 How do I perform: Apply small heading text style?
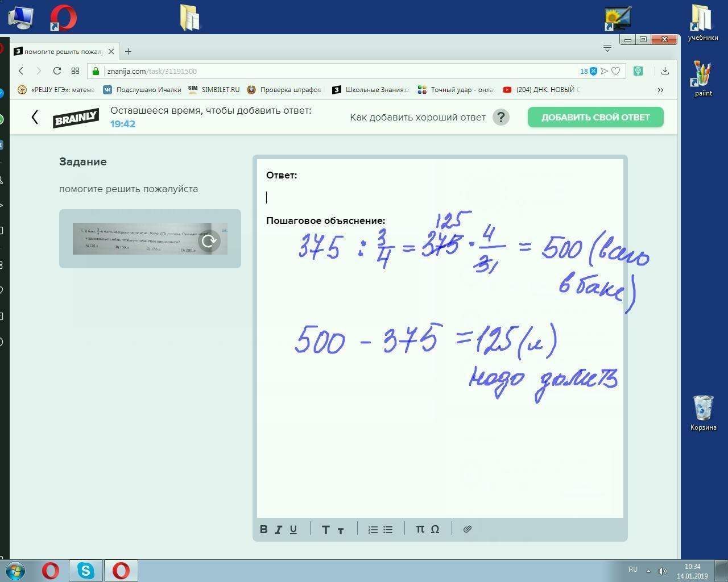pyautogui.click(x=341, y=530)
